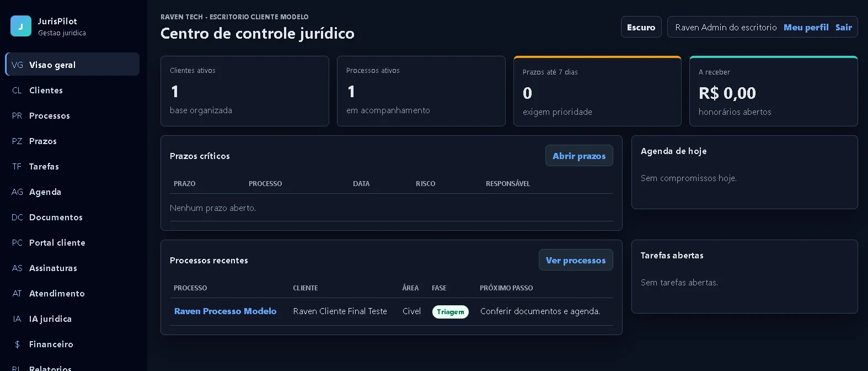Click the IA abbreviation icon beside IA juridica
Image resolution: width=868 pixels, height=371 pixels.
point(17,319)
